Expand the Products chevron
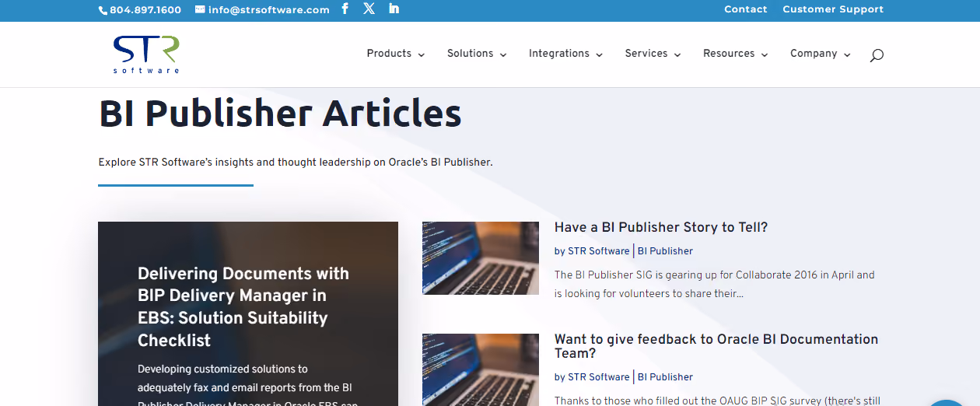Screen dimensions: 980x406 click(422, 54)
